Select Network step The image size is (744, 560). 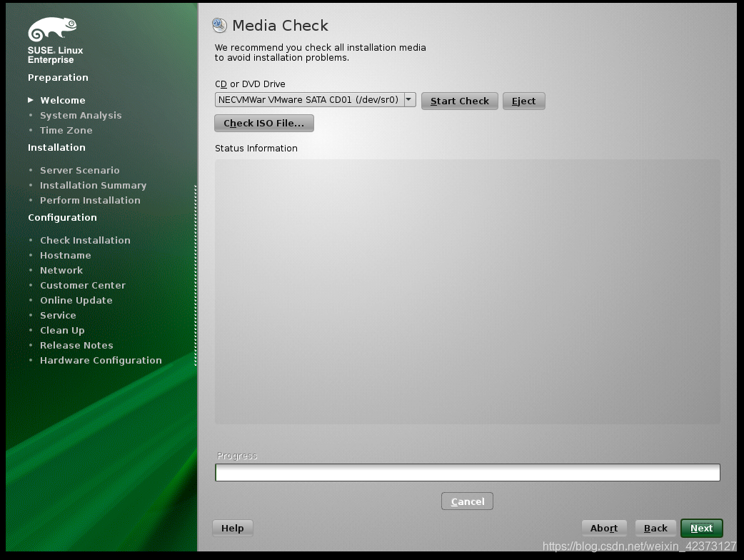pos(61,270)
